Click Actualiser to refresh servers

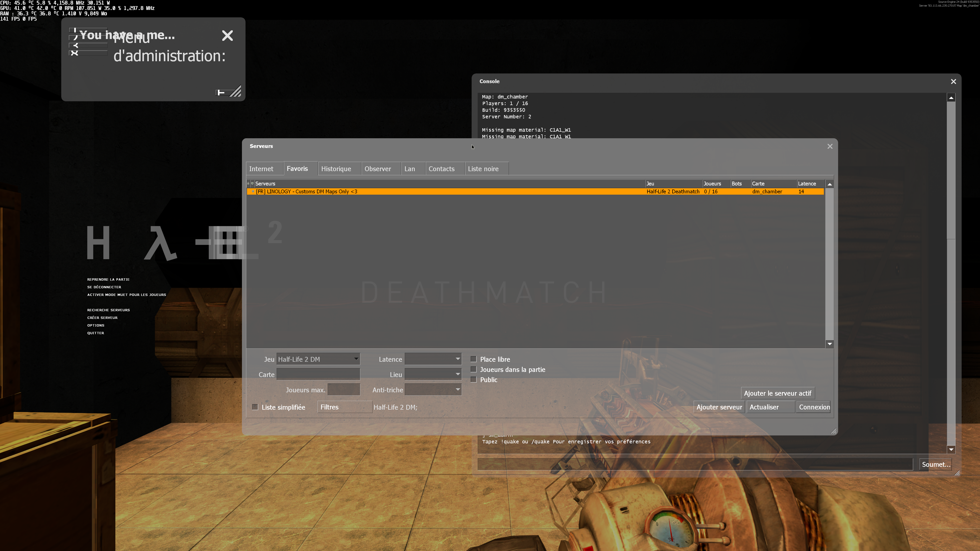pos(770,407)
